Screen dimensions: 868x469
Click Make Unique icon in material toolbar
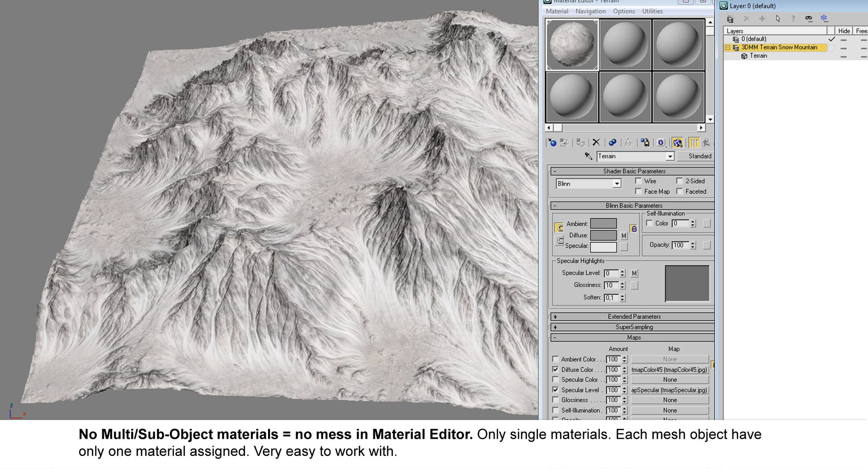tap(628, 143)
